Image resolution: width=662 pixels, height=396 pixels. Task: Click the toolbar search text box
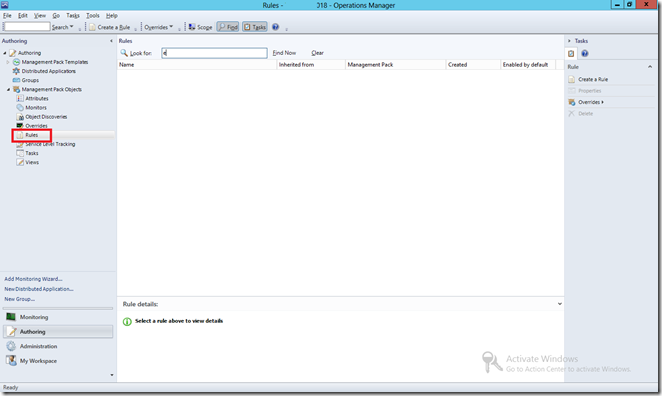click(x=27, y=27)
